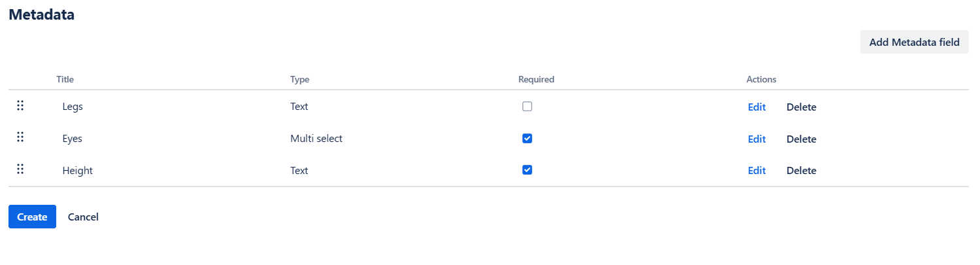
Task: Select the Type column header
Action: click(x=299, y=79)
